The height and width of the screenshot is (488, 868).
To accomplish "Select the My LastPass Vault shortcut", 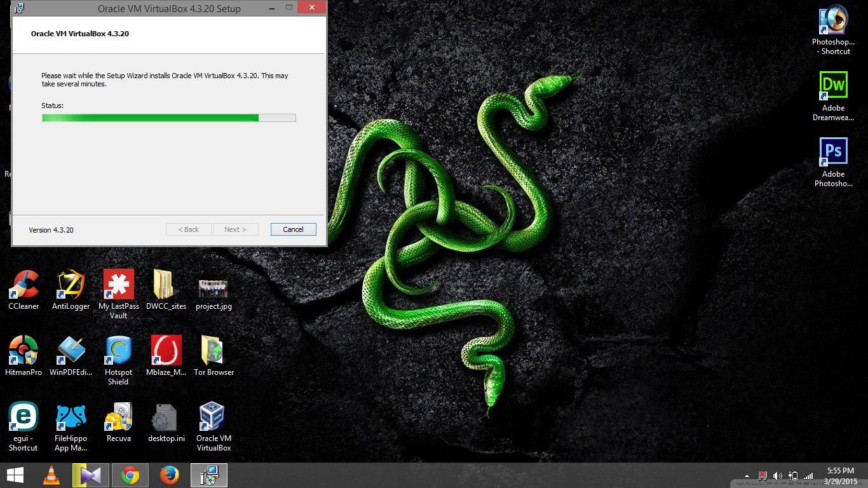I will click(119, 294).
